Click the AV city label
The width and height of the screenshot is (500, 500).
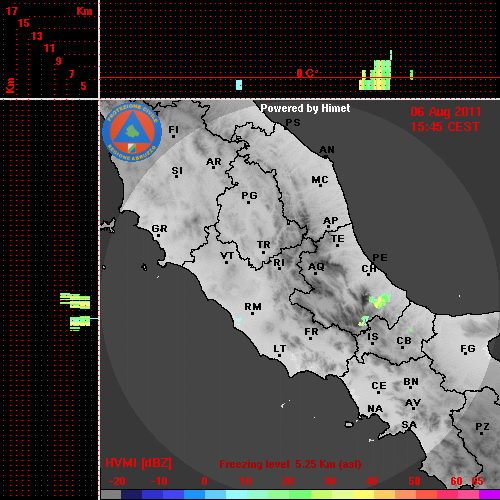tap(413, 403)
